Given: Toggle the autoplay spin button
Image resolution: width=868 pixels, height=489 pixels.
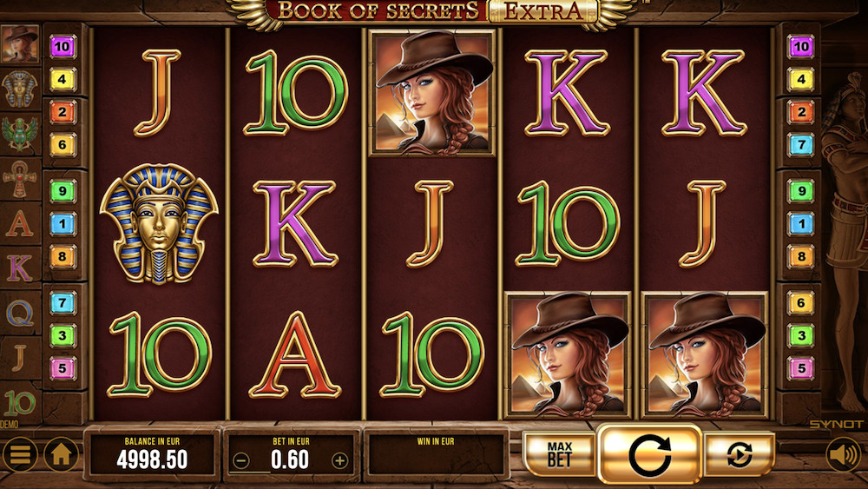Looking at the screenshot, I should pyautogui.click(x=739, y=455).
